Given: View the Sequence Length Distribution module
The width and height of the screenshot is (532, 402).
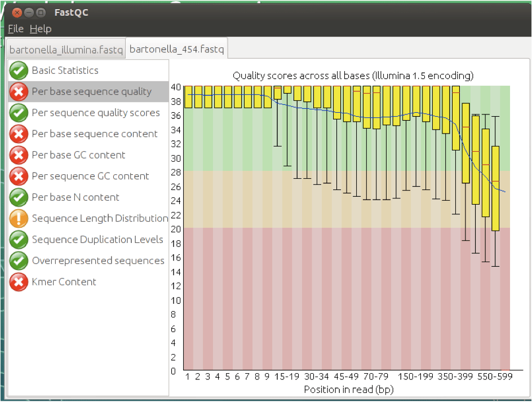Looking at the screenshot, I should pos(100,218).
